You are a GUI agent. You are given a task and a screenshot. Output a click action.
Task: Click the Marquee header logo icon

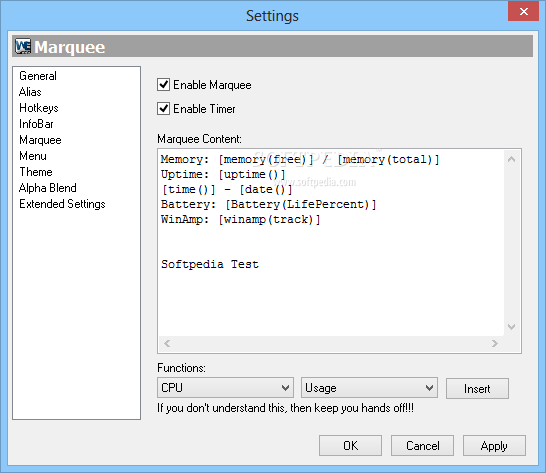(23, 46)
